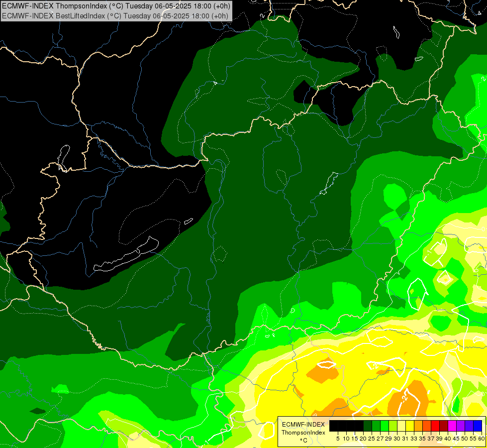The height and width of the screenshot is (448, 487).
Task: Select the bright yellow 31–33 legend swatch
Action: coord(410,426)
